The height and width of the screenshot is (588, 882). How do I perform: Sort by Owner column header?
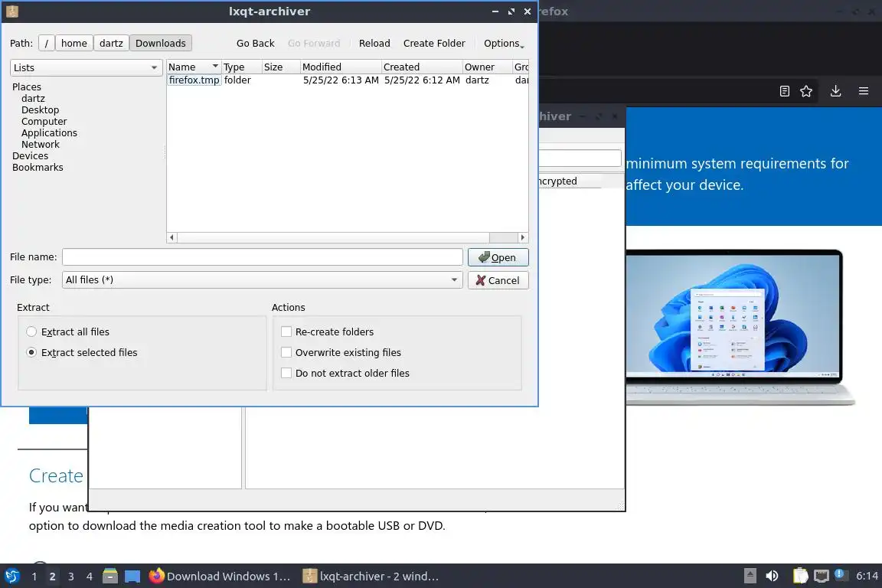pos(488,67)
